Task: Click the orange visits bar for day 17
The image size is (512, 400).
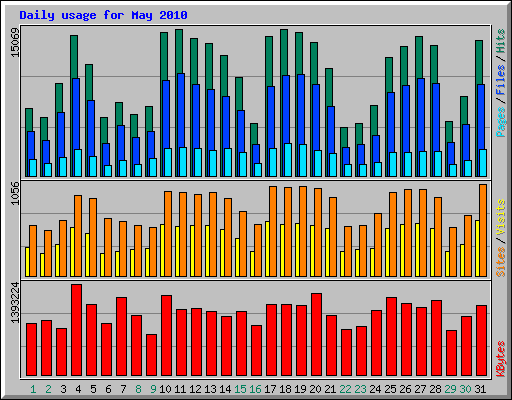Action: pos(273,232)
